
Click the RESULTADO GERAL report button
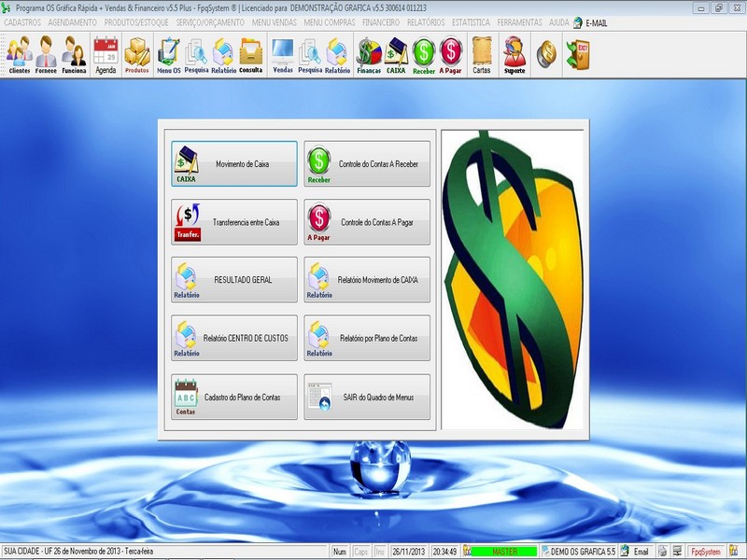(234, 280)
